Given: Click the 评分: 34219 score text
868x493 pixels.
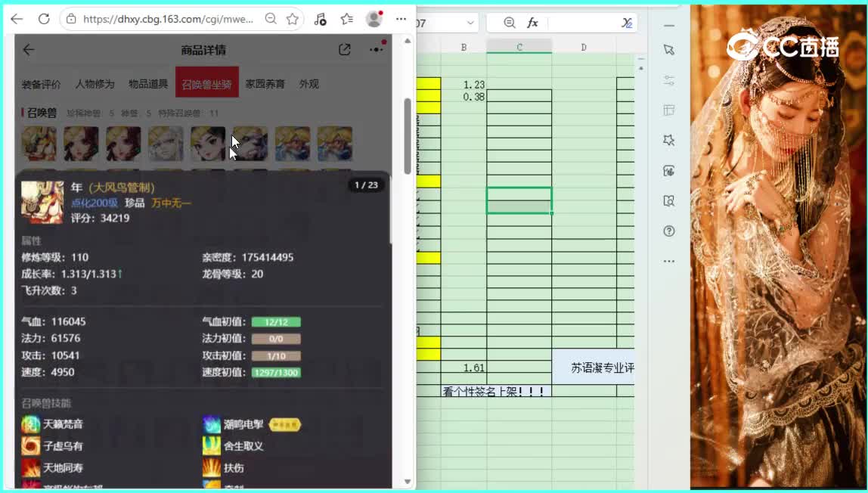Looking at the screenshot, I should pyautogui.click(x=101, y=218).
